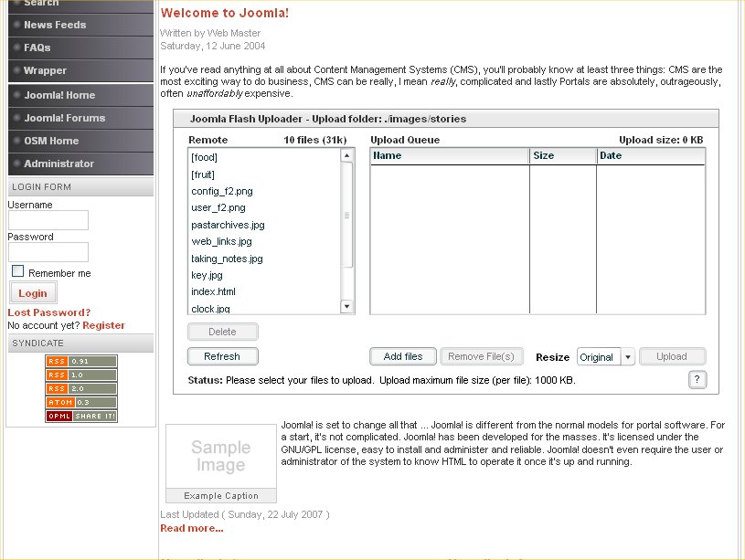
Task: Select config_f2.png in Remote list
Action: pyautogui.click(x=263, y=191)
